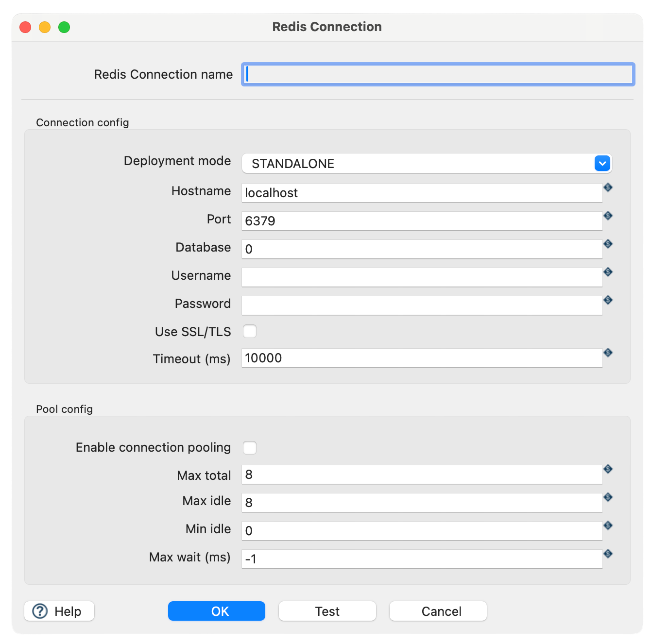This screenshot has width=652, height=644.
Task: Click the variable icon beside Hostname field
Action: [608, 187]
